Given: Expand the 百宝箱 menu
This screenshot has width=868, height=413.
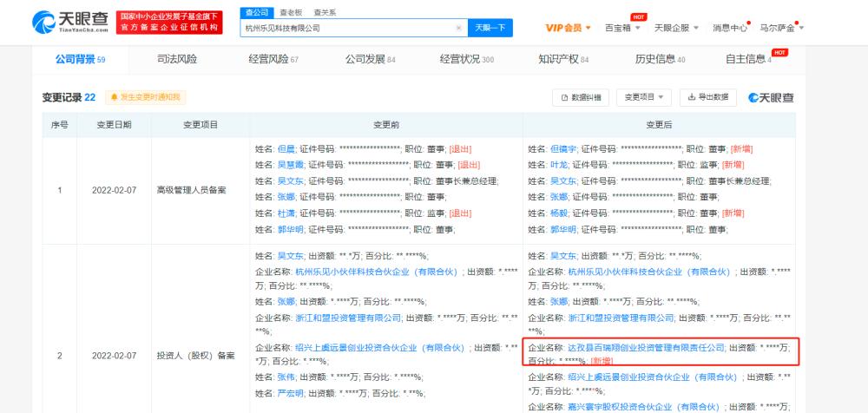Looking at the screenshot, I should click(622, 28).
